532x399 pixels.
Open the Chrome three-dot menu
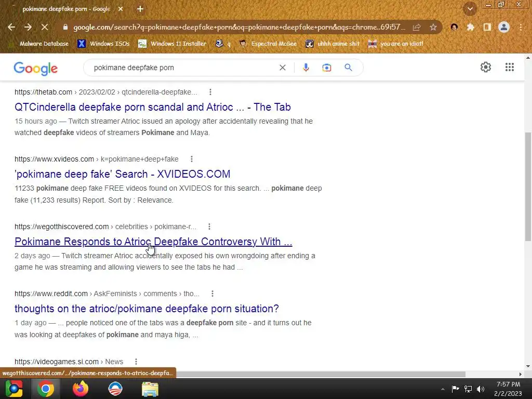coord(521,27)
